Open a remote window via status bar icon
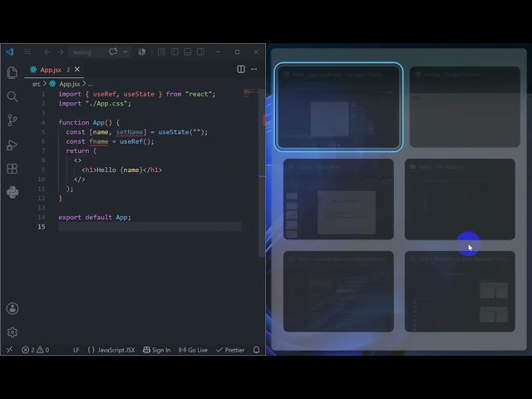The image size is (532, 399). coord(9,350)
